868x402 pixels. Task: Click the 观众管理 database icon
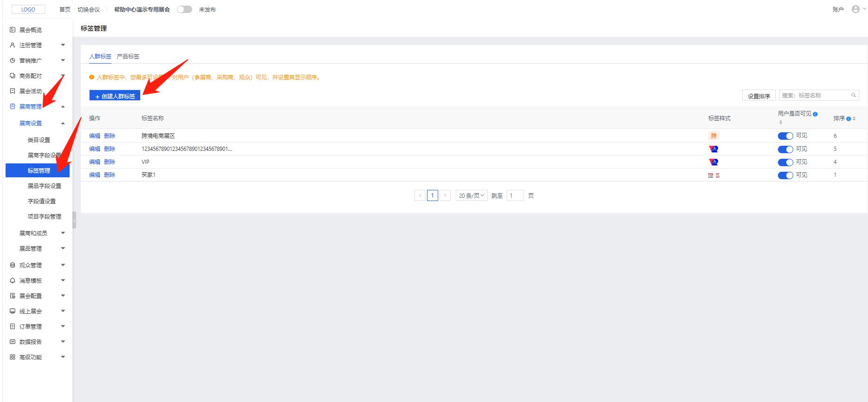[x=13, y=265]
